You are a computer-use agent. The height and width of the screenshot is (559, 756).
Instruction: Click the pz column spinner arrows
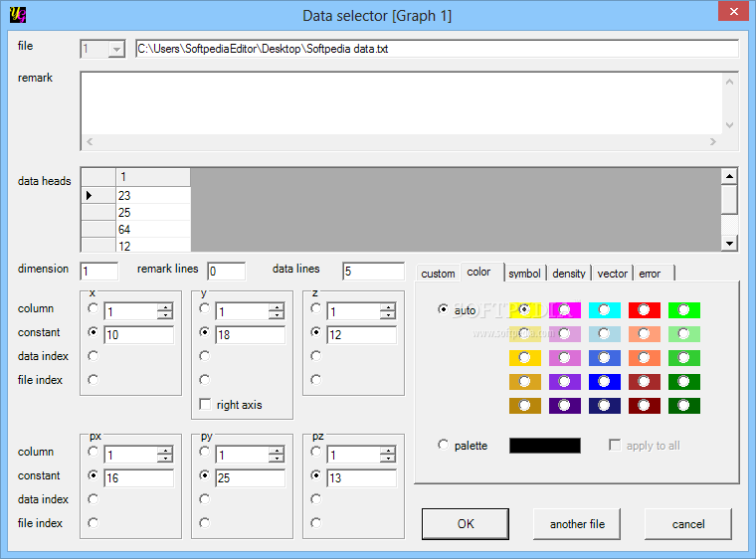388,455
